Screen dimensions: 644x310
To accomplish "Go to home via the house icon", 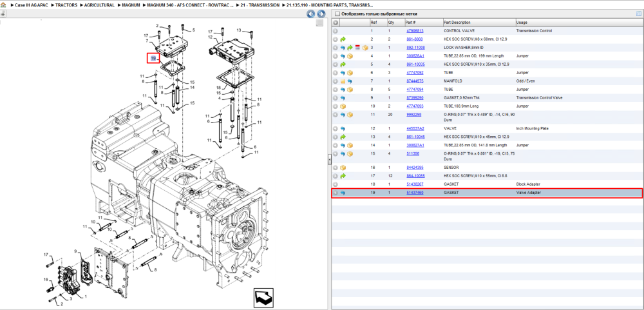I will [x=3, y=5].
